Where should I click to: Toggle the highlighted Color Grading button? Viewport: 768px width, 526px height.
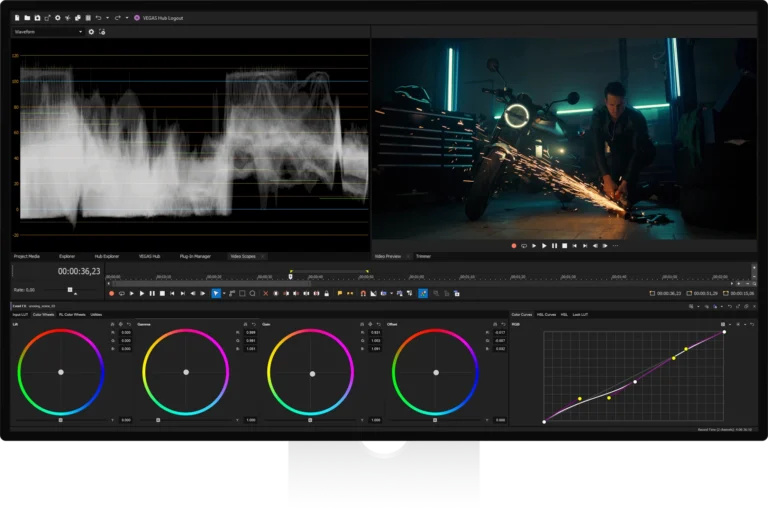[423, 293]
